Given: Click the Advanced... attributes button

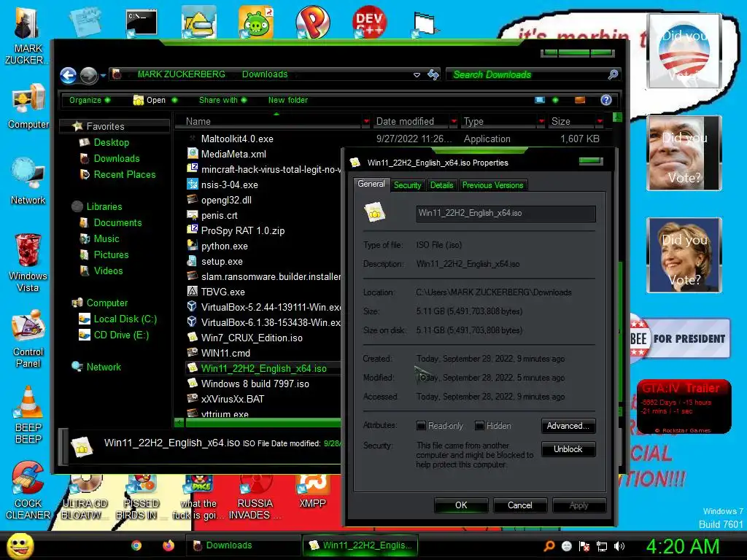Looking at the screenshot, I should [x=568, y=426].
